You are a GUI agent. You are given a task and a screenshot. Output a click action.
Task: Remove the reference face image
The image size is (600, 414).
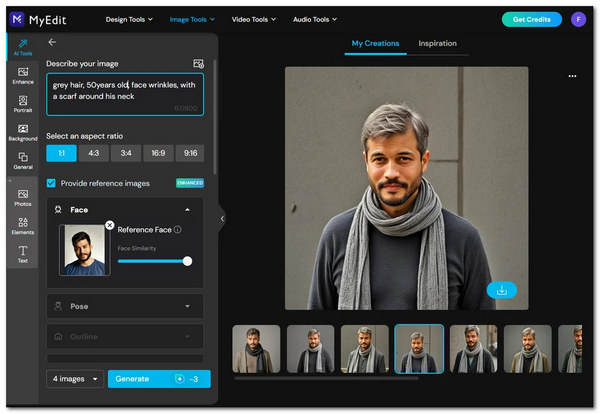pos(110,225)
